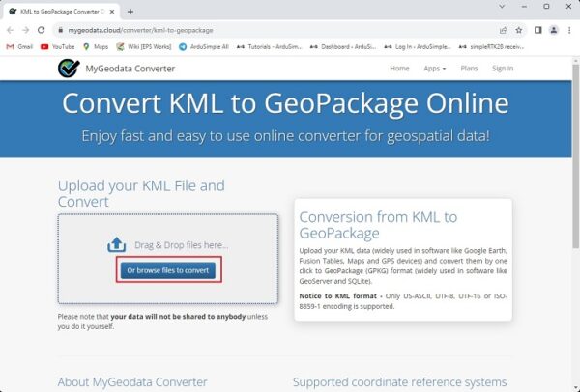This screenshot has height=392, width=580.
Task: Click 'Supported coordinate reference systems' heading
Action: [x=400, y=382]
